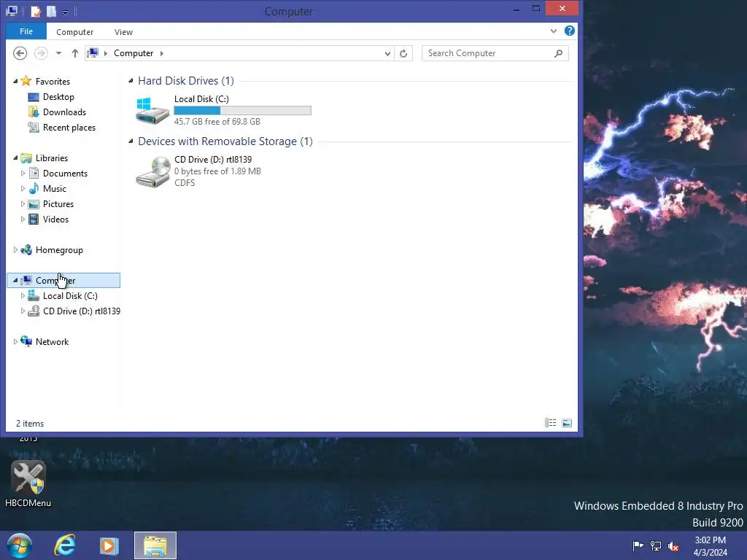Image resolution: width=747 pixels, height=560 pixels.
Task: Select Favorites in the navigation pane
Action: tap(53, 82)
